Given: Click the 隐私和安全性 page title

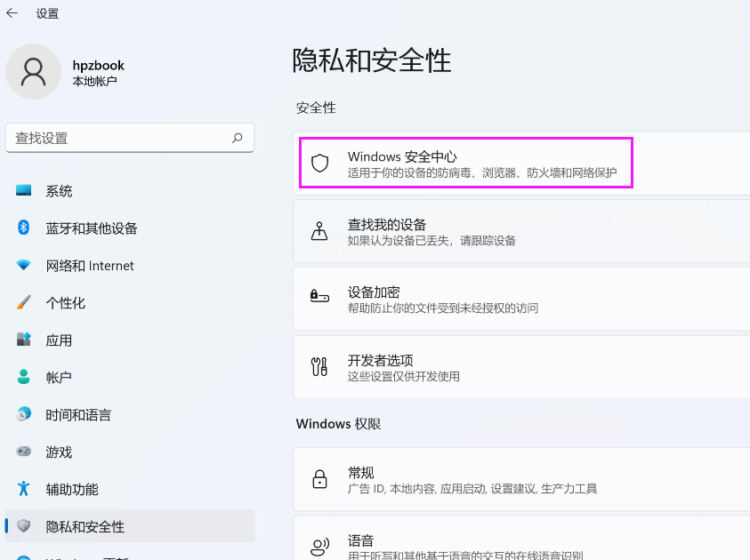Looking at the screenshot, I should [x=372, y=60].
